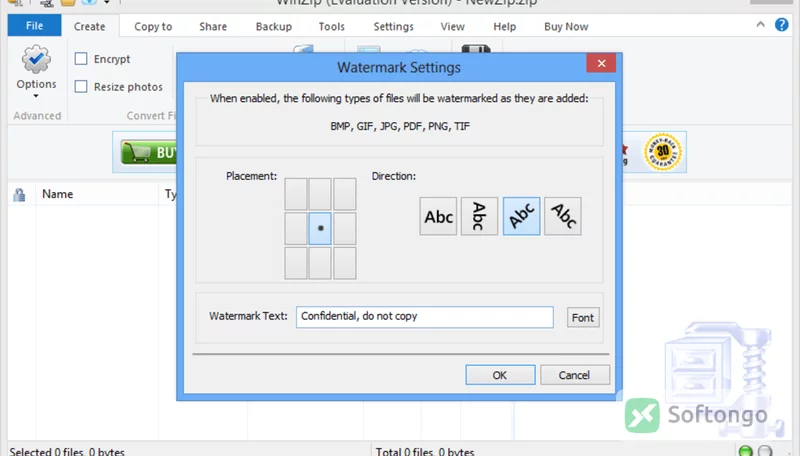Image resolution: width=800 pixels, height=456 pixels.
Task: Switch to the View tab
Action: click(453, 27)
